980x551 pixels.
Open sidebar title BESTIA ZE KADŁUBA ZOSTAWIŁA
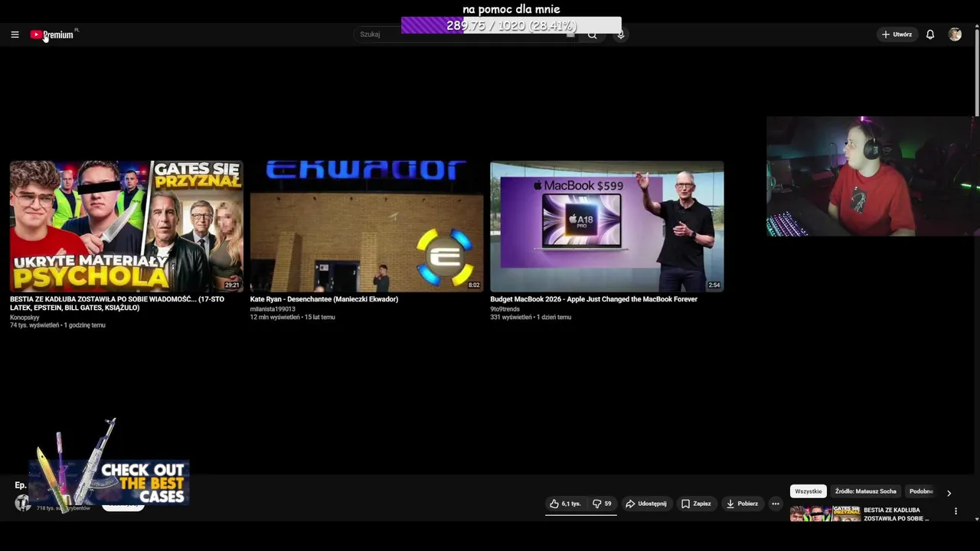[x=897, y=514]
